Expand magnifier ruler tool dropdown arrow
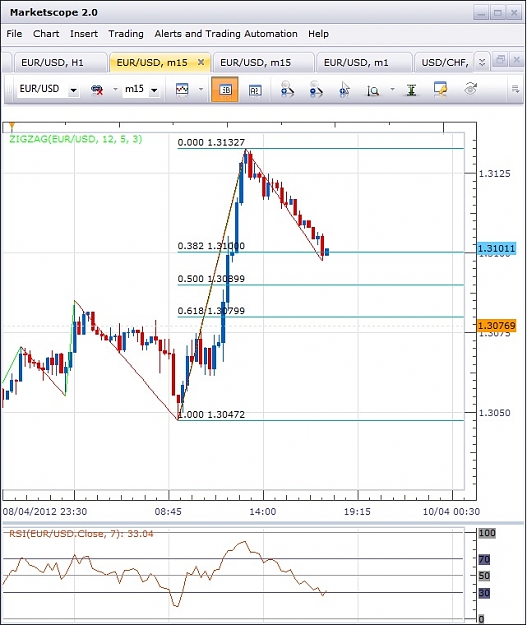This screenshot has width=527, height=625. click(392, 89)
